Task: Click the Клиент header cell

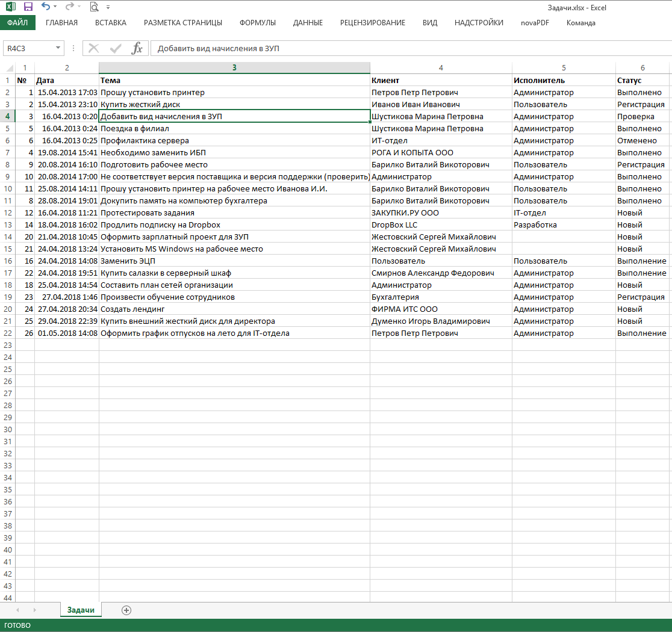Action: coord(441,80)
